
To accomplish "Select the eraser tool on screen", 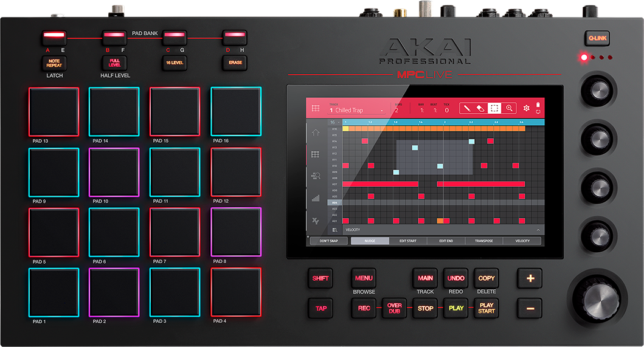I will (480, 108).
